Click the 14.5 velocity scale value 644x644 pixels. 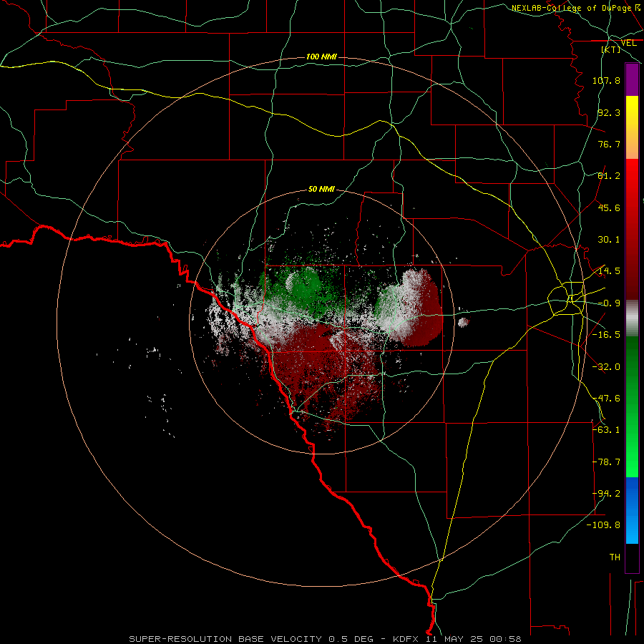pyautogui.click(x=609, y=271)
